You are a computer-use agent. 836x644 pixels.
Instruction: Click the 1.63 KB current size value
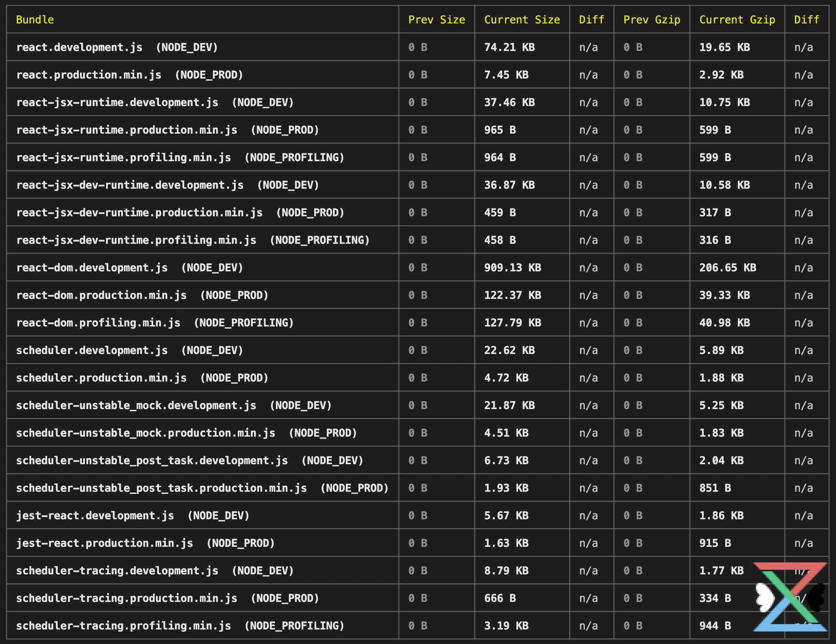point(507,543)
